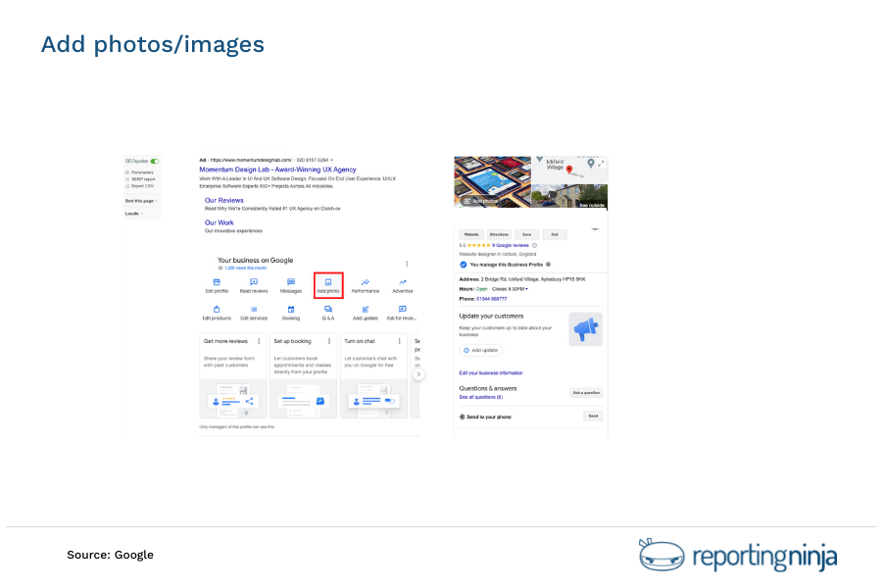Screen dimensions: 882x588
Task: Open ad URL dropdown arrow
Action: (x=332, y=160)
